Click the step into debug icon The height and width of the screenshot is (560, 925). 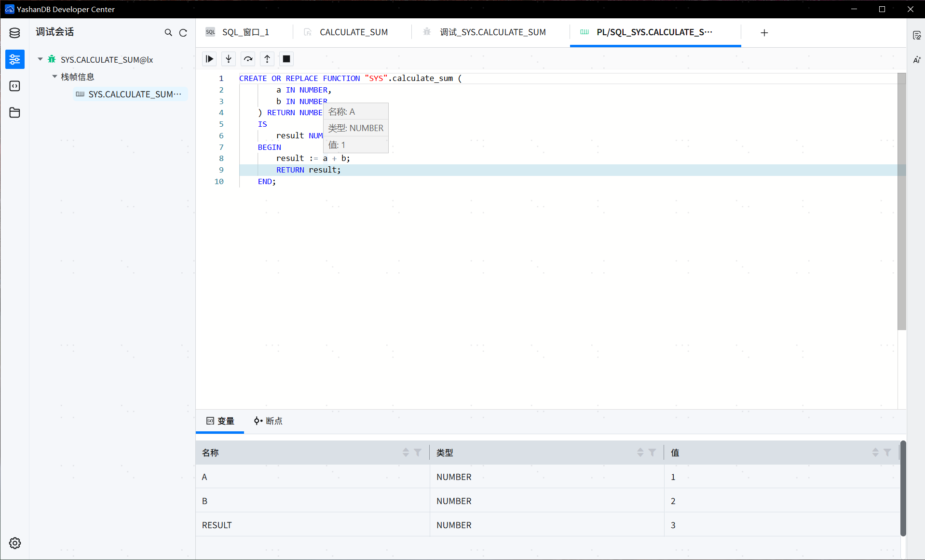(229, 59)
